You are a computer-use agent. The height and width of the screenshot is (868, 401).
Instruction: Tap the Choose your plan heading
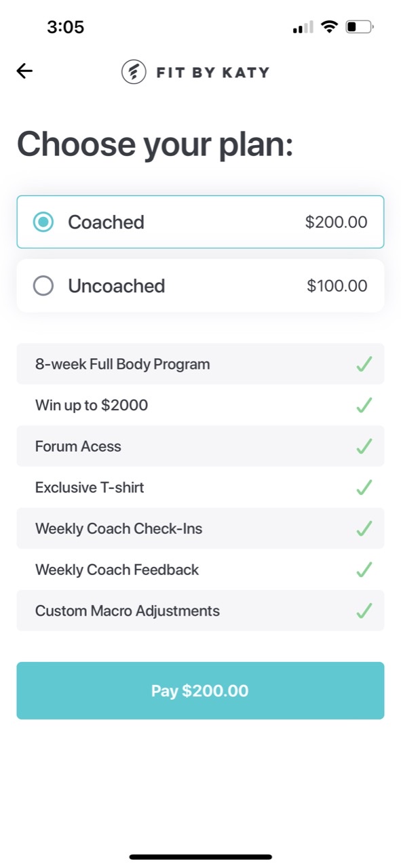(155, 144)
